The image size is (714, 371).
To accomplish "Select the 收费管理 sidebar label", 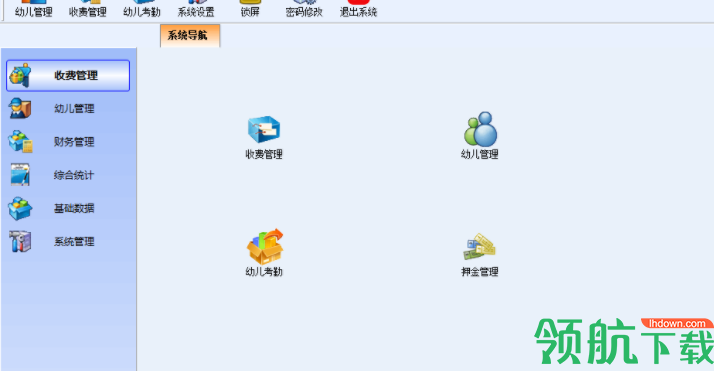I will pyautogui.click(x=76, y=76).
